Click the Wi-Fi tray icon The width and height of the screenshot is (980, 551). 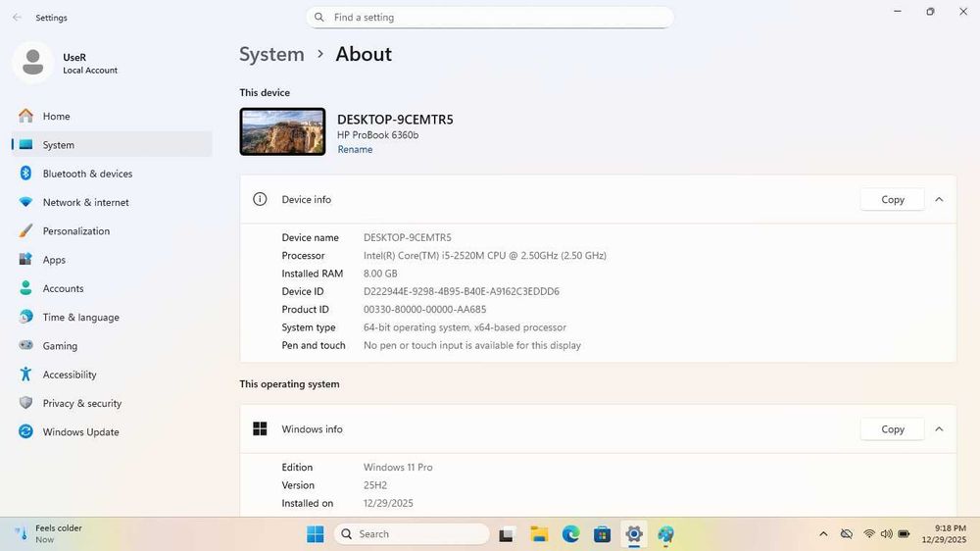868,534
